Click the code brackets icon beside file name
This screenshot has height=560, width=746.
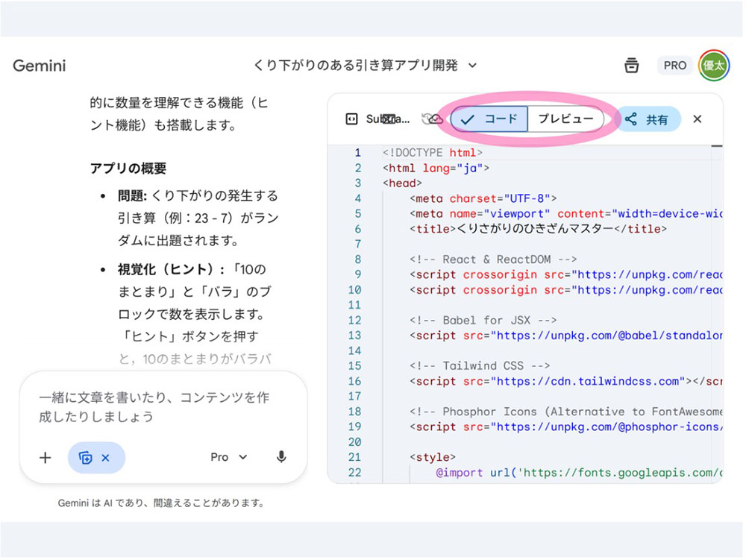[x=351, y=119]
